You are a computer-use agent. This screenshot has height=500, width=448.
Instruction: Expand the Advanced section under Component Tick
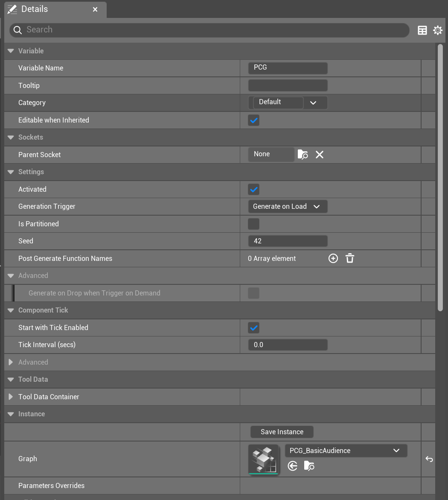pyautogui.click(x=11, y=362)
